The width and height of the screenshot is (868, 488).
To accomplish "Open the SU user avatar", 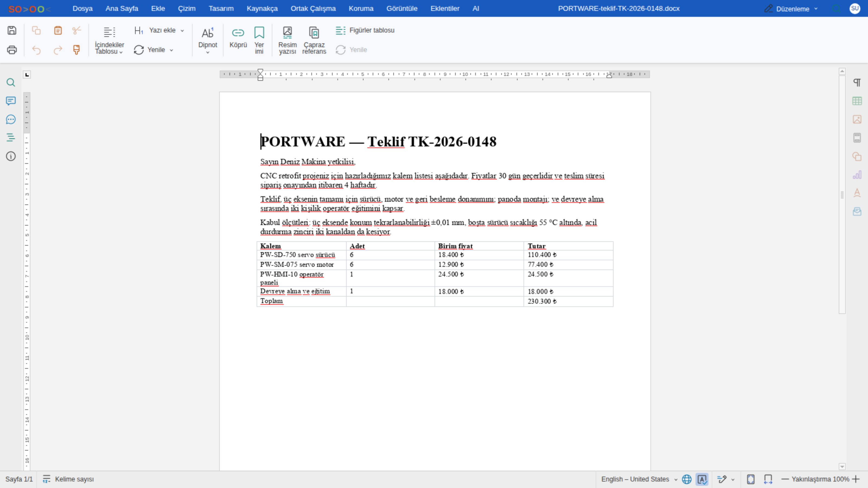I will (x=855, y=8).
